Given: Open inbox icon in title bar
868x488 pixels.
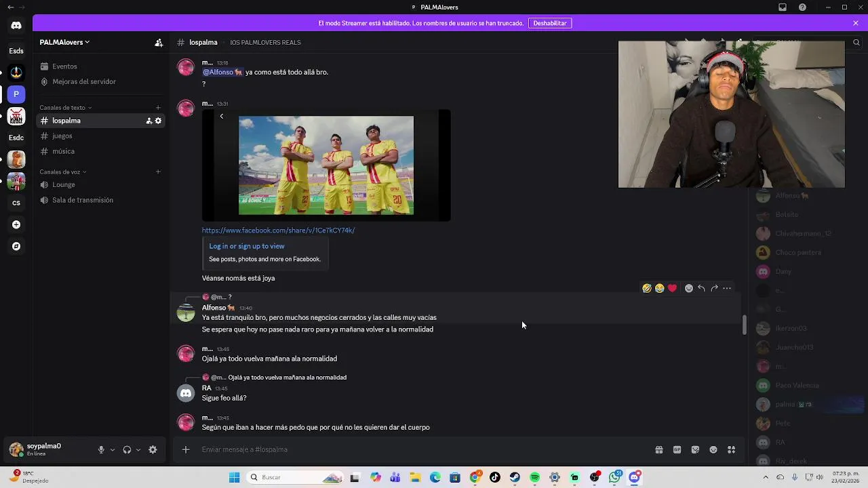Looking at the screenshot, I should point(783,7).
